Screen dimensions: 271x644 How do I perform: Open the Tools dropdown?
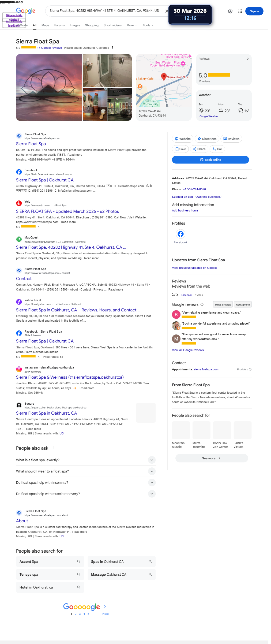tap(148, 25)
